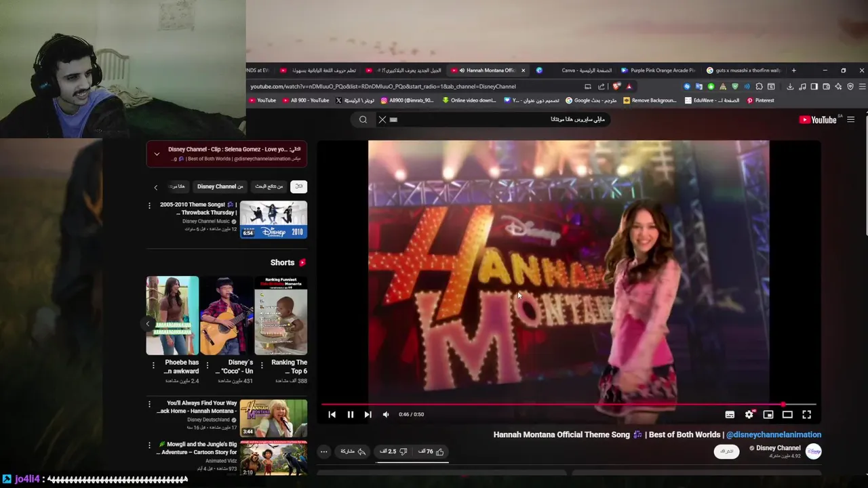Switch to guts x musashi Google tab
Screen dimensions: 868x488
(x=743, y=70)
